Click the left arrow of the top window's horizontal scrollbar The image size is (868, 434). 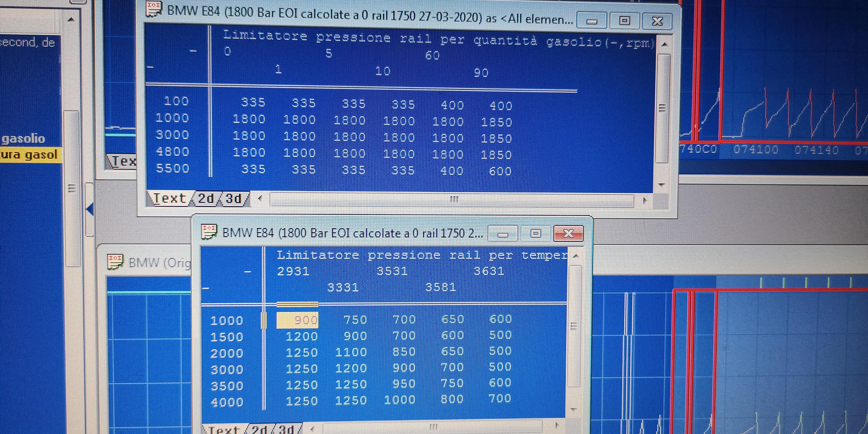coord(260,198)
